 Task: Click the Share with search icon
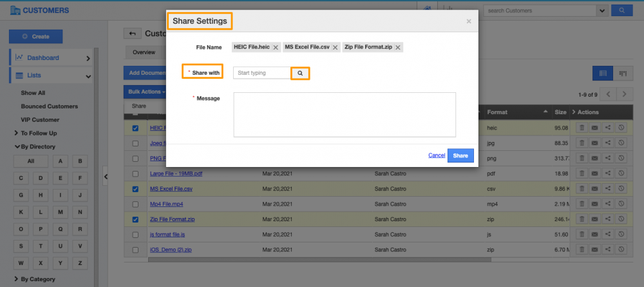point(300,74)
